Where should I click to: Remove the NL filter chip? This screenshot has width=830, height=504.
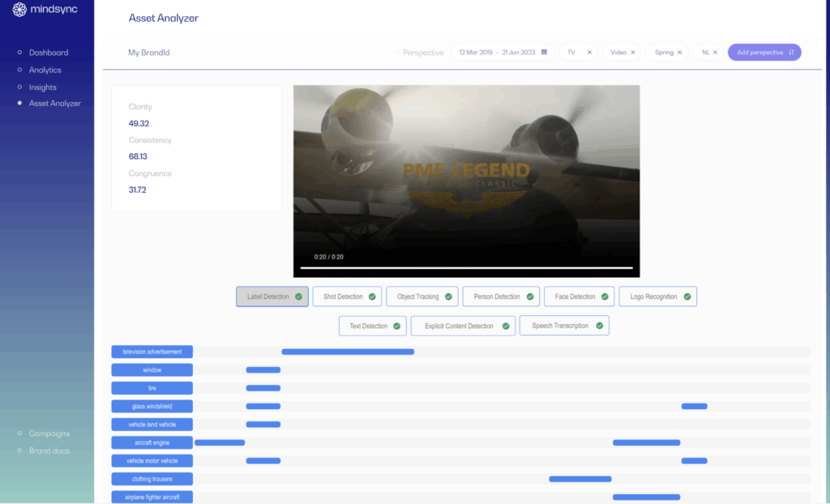[715, 53]
